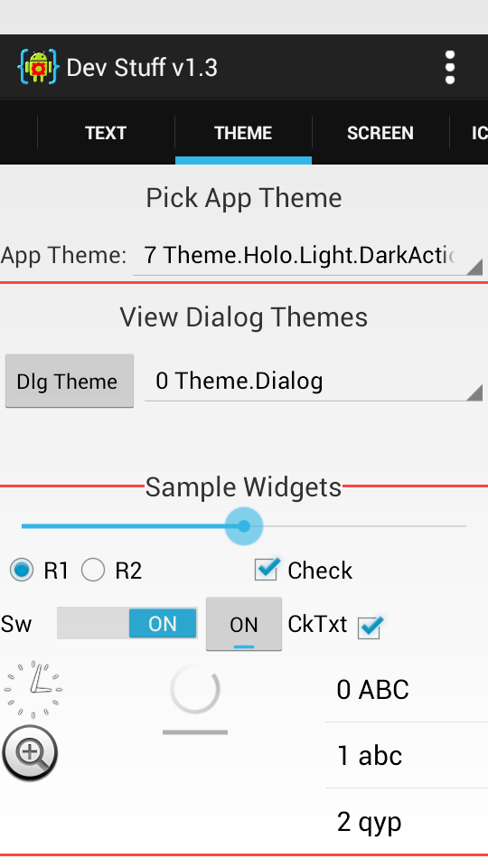Image resolution: width=488 pixels, height=868 pixels.
Task: Tap the horizontal progress bar under spinner
Action: (x=195, y=732)
